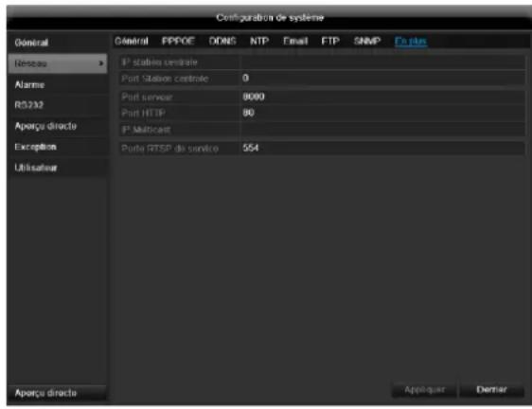This screenshot has height=409, width=532.
Task: Switch to the Général network tab
Action: click(132, 41)
